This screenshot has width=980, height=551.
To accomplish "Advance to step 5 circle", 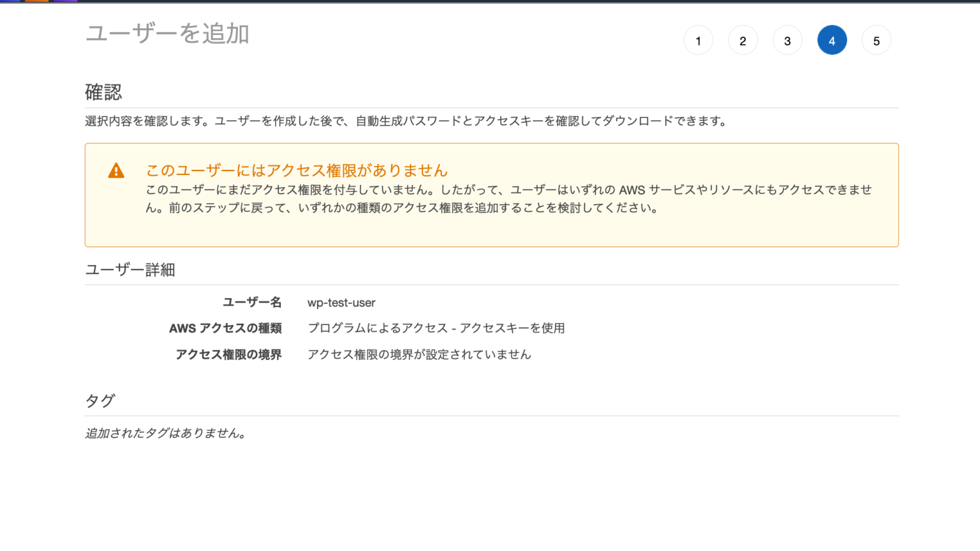I will click(x=877, y=40).
